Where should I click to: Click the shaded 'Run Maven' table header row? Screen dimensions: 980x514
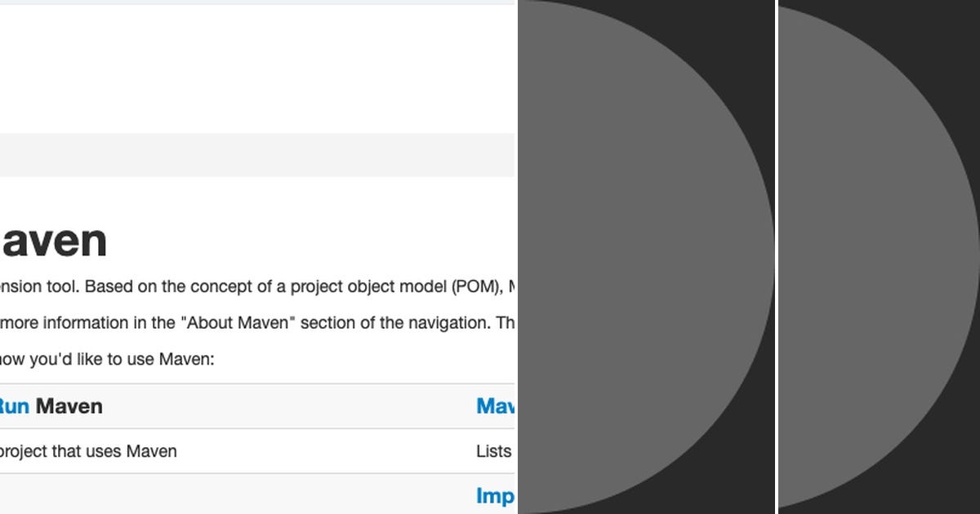(245, 405)
